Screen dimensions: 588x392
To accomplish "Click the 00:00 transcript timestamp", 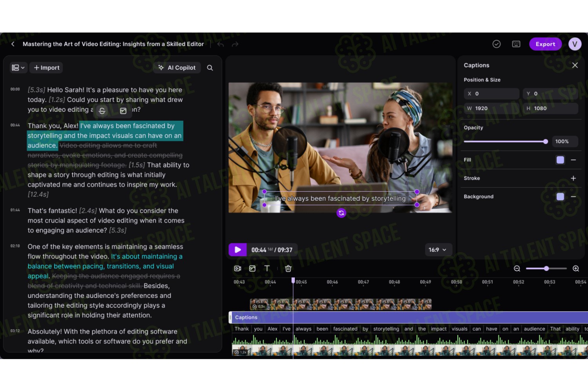I will pyautogui.click(x=15, y=89).
